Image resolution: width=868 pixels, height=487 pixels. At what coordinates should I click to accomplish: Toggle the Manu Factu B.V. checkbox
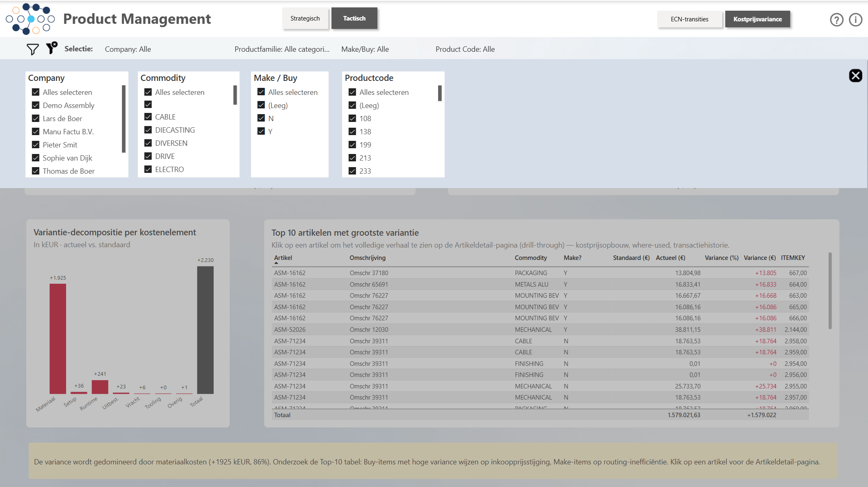(36, 132)
